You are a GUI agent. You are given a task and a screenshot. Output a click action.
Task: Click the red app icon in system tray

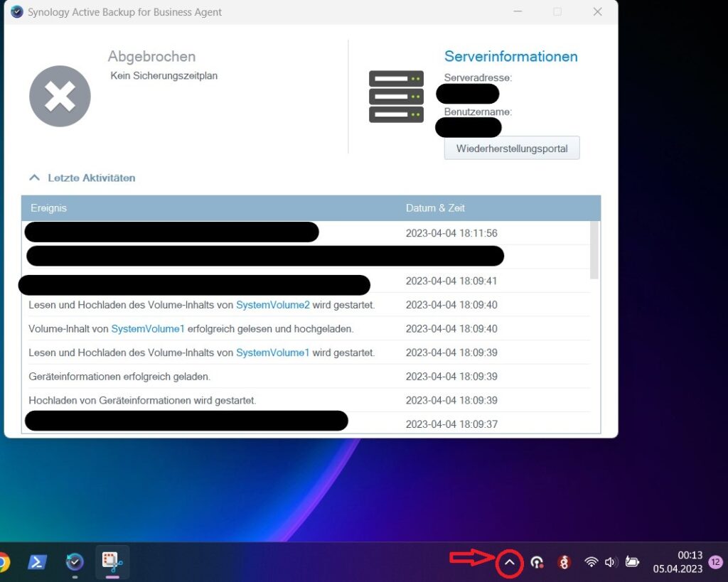coord(564,563)
